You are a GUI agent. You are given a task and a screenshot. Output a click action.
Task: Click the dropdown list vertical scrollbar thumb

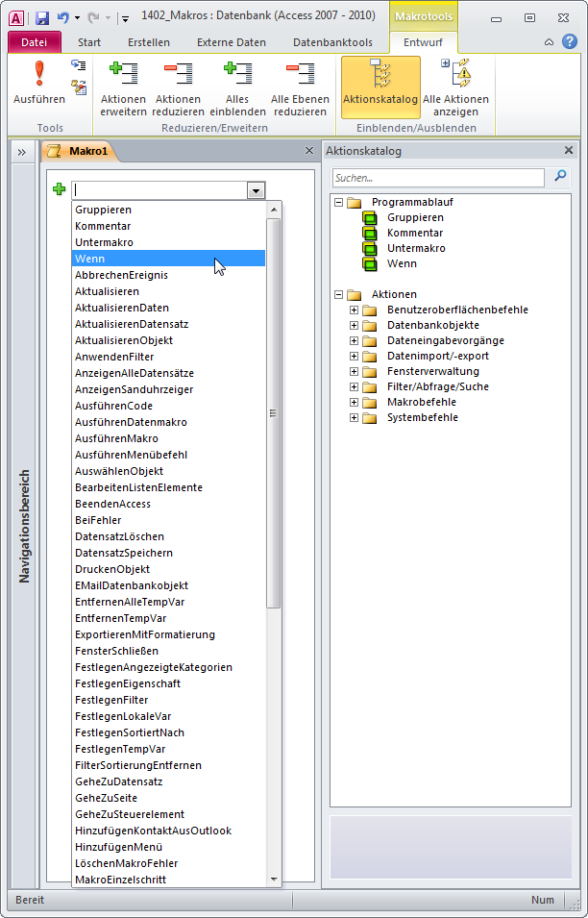click(274, 413)
